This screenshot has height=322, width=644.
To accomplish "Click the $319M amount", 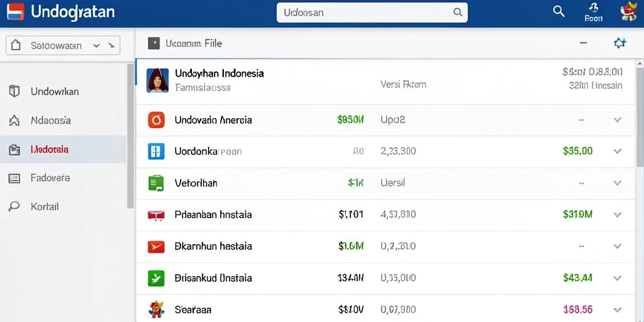I will point(578,214).
